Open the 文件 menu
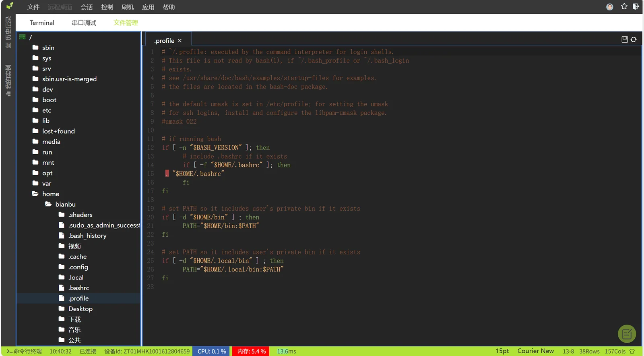The width and height of the screenshot is (644, 356). point(33,7)
